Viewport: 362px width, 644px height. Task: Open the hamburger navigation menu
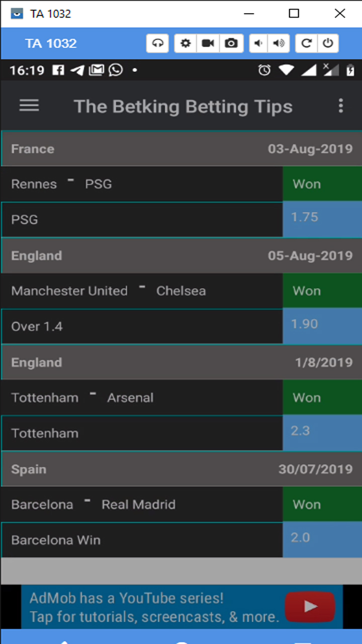[x=29, y=105]
